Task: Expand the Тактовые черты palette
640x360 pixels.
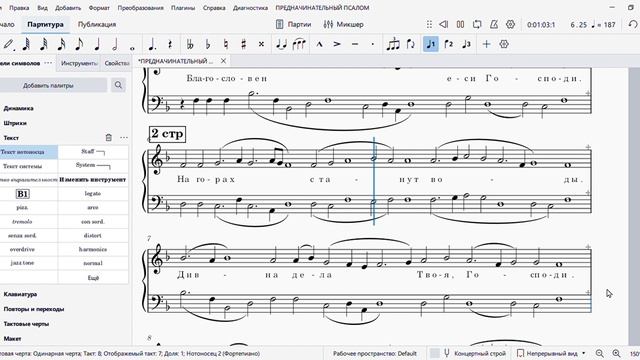Action: pyautogui.click(x=26, y=324)
